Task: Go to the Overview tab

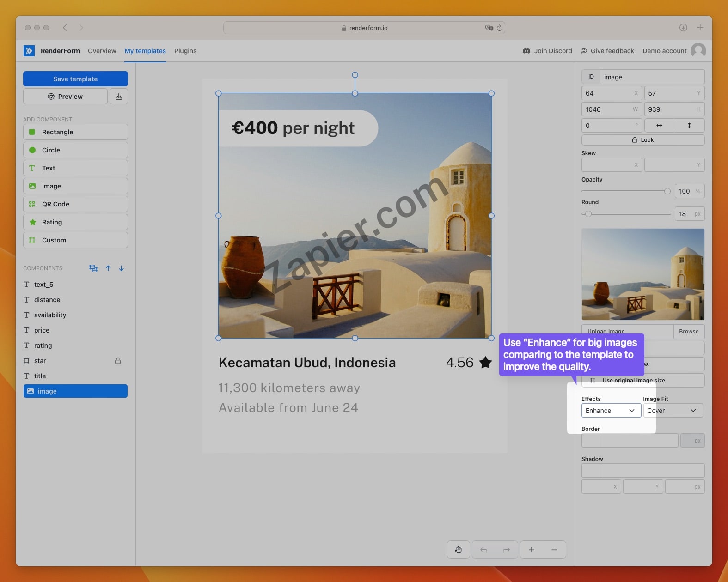Action: [x=102, y=51]
